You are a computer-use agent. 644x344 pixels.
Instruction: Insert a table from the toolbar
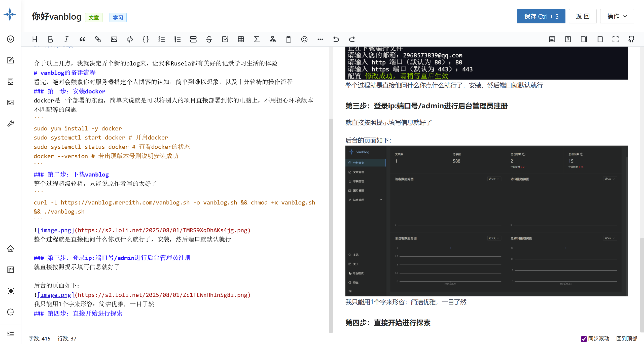point(241,39)
